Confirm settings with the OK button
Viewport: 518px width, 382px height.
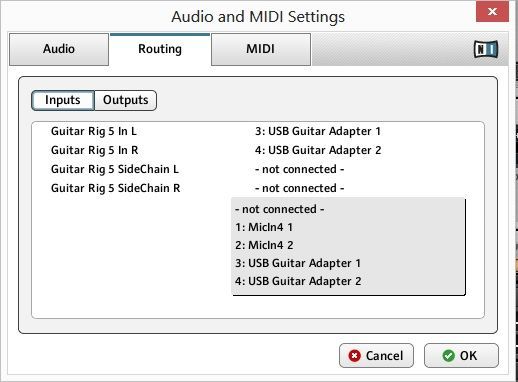[461, 356]
